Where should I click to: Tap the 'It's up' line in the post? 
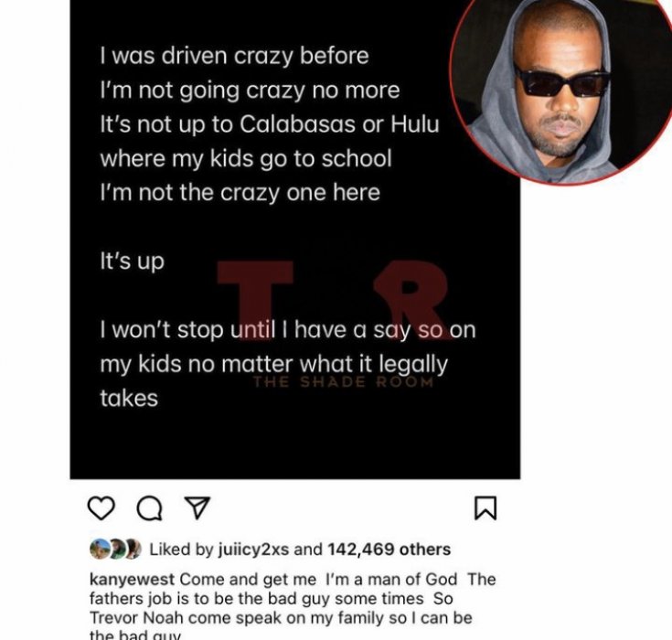tap(132, 261)
